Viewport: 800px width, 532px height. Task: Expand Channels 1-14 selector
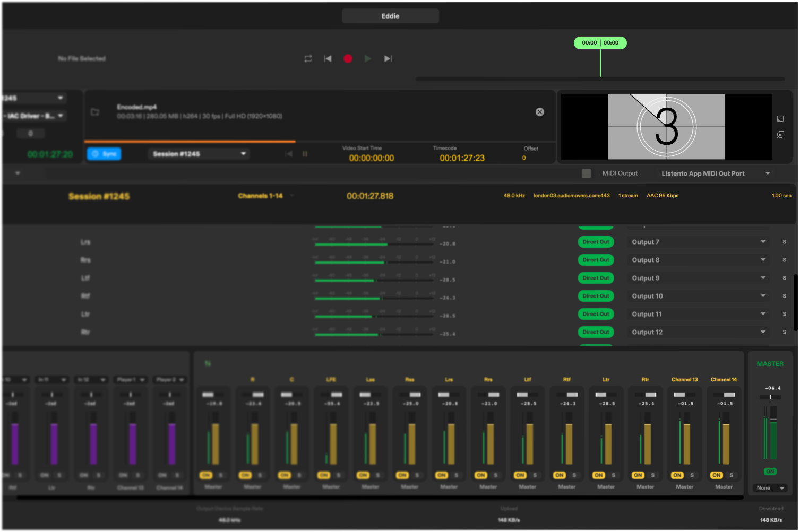coord(265,196)
